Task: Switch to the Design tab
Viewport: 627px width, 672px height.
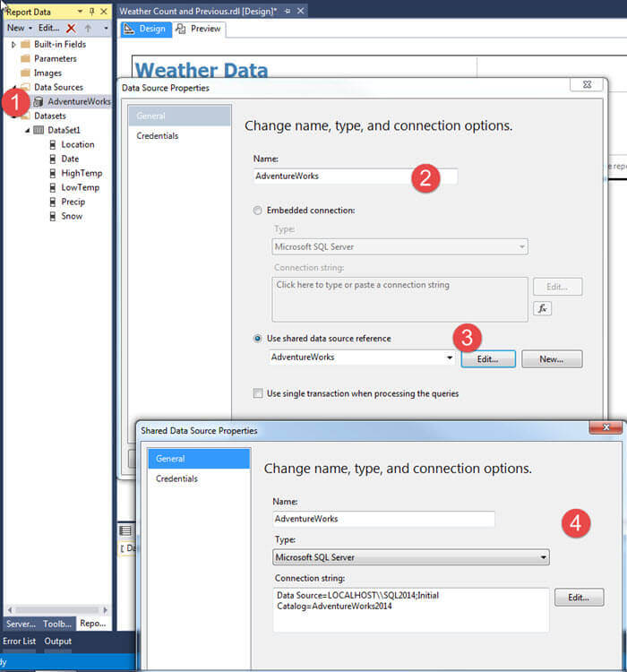Action: coord(146,30)
